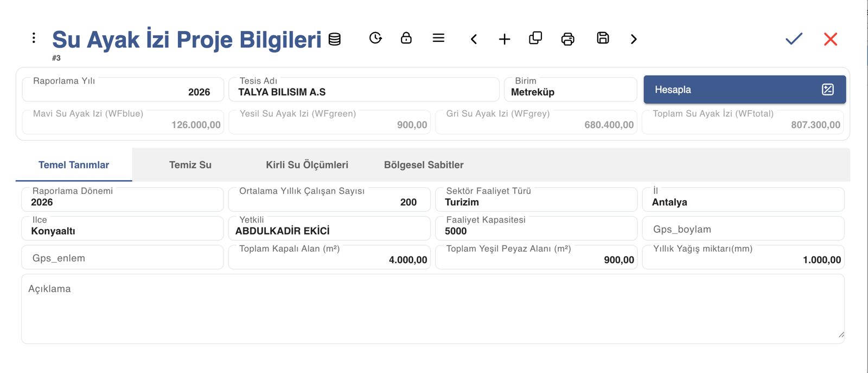This screenshot has height=373, width=868.
Task: Click inside the Açıklama text area
Action: [x=433, y=309]
